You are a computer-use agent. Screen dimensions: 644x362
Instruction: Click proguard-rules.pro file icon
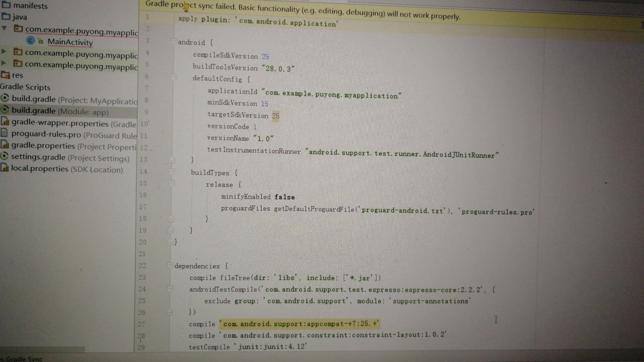4,133
